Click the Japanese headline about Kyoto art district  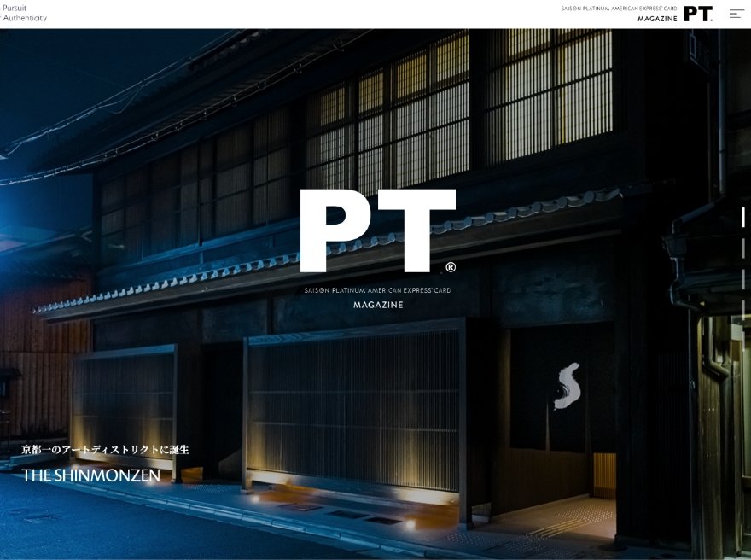(105, 449)
